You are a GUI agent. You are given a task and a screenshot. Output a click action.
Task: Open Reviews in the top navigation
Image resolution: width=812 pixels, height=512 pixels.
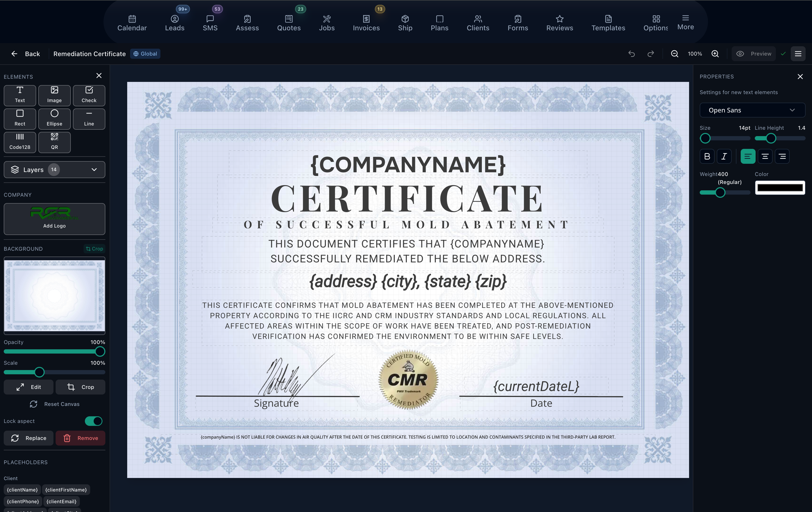click(560, 23)
